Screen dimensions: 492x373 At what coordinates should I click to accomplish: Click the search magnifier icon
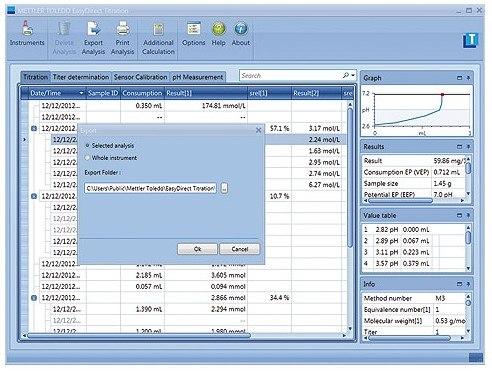coord(346,76)
